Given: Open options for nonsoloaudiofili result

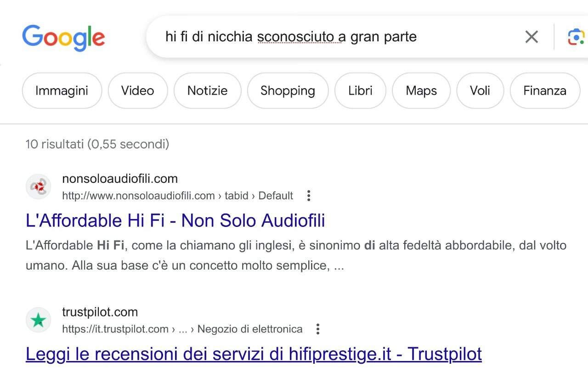Looking at the screenshot, I should pyautogui.click(x=309, y=196).
